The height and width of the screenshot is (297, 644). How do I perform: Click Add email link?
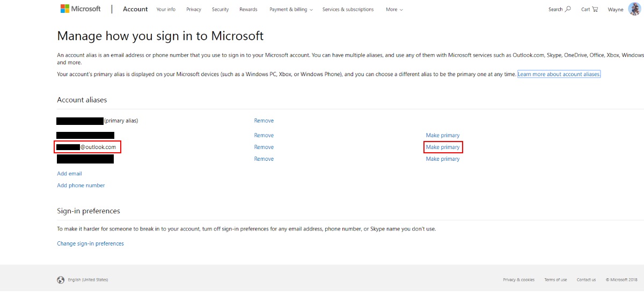(x=69, y=174)
